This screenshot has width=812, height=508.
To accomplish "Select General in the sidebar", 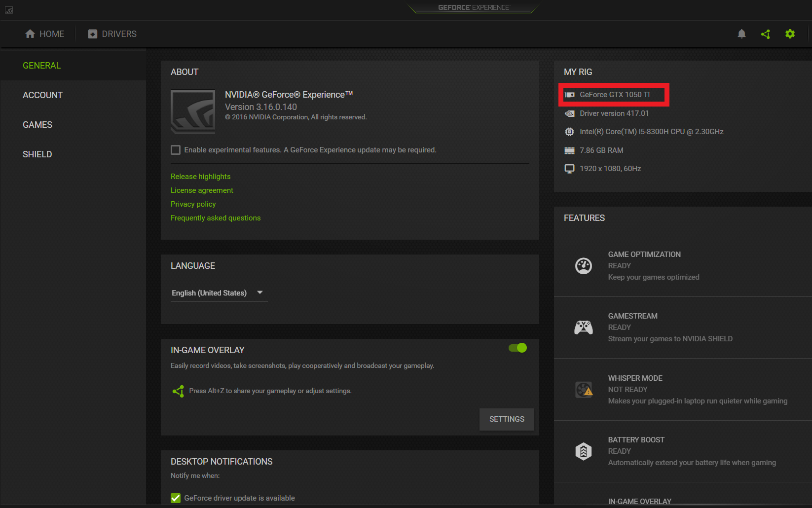I will 73,66.
